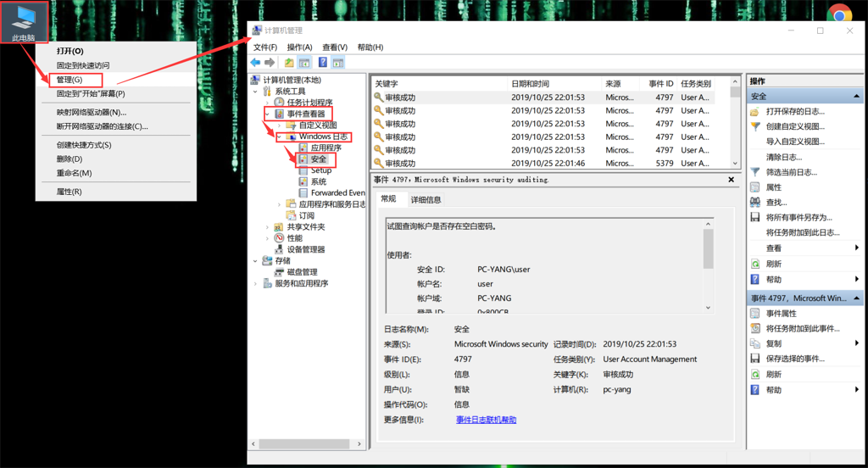Expand 服务和应用程序 tree node
The width and height of the screenshot is (868, 468).
(x=255, y=283)
